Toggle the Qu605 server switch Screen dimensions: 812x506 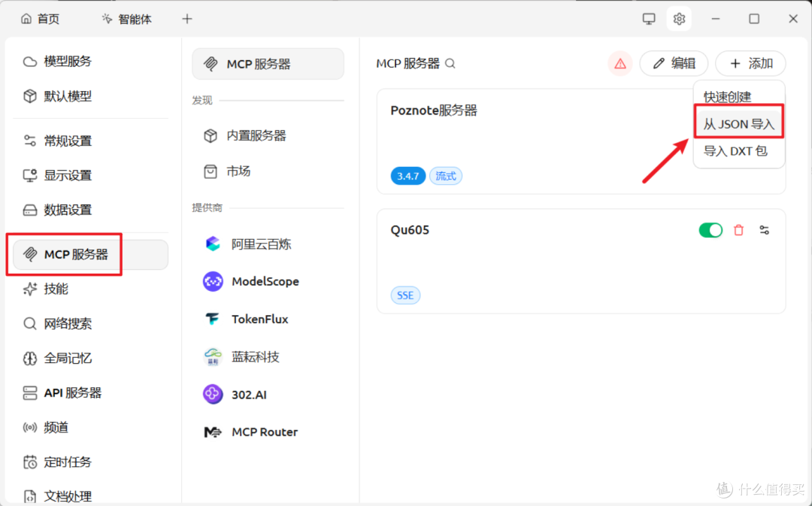710,230
